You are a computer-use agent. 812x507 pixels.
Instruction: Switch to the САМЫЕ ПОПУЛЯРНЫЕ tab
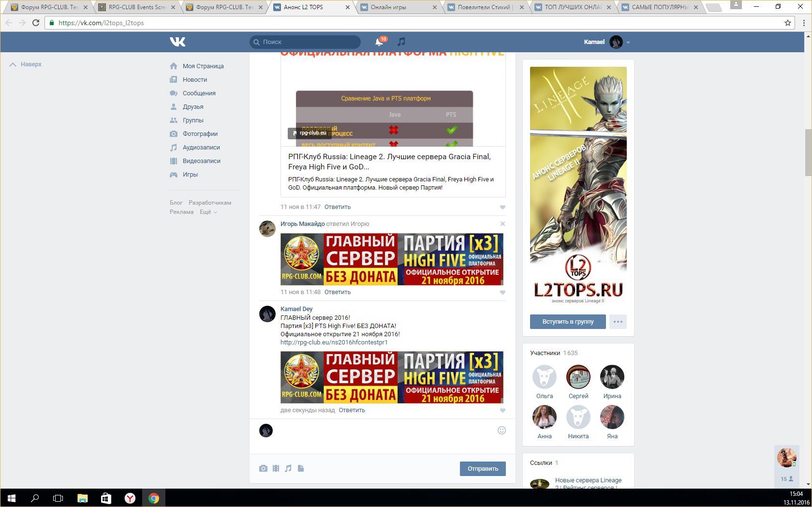[x=660, y=7]
